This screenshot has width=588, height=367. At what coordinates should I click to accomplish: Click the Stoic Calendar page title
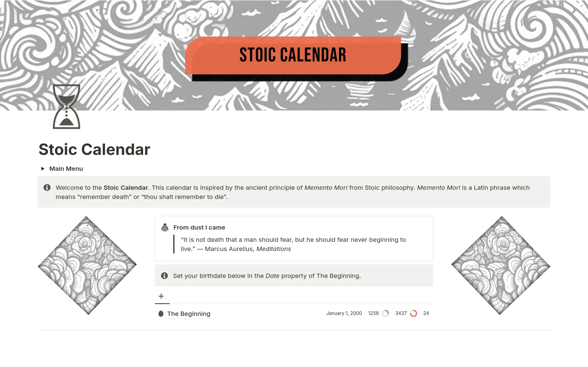(94, 149)
